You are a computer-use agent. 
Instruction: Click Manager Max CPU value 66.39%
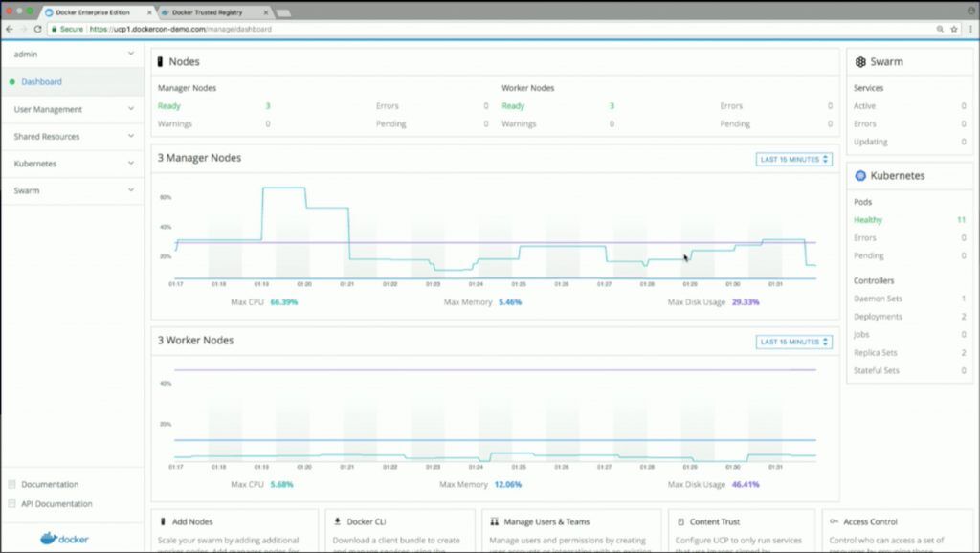[x=283, y=302]
